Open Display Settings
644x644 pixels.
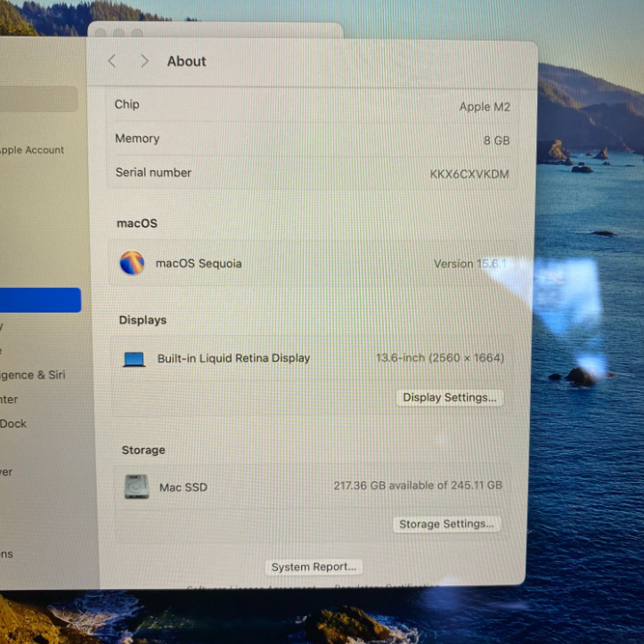450,397
